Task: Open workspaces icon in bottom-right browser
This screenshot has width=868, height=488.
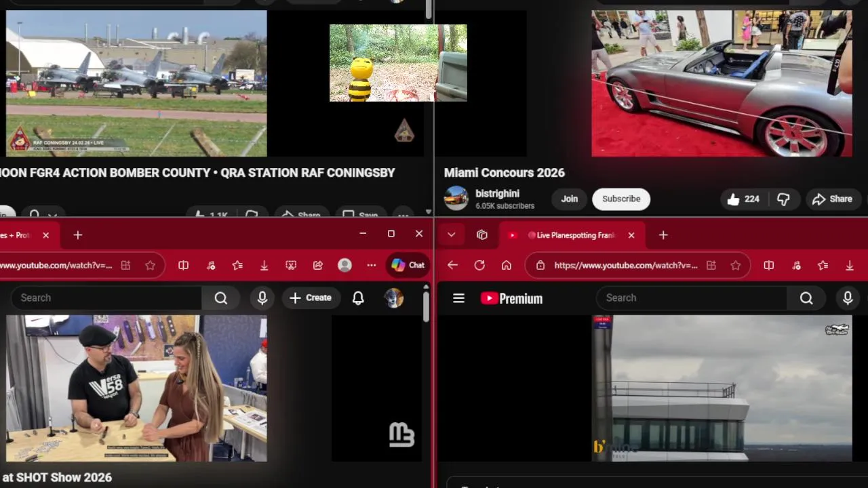Action: coord(482,235)
